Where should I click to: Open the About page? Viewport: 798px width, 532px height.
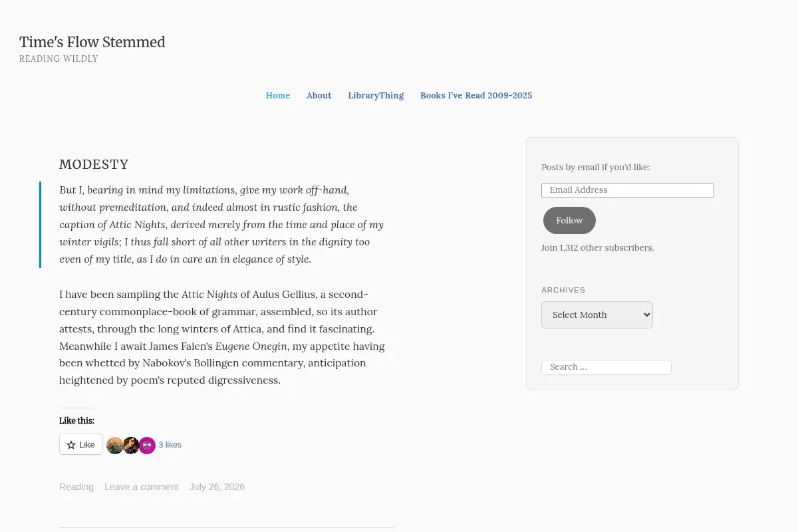(x=319, y=95)
